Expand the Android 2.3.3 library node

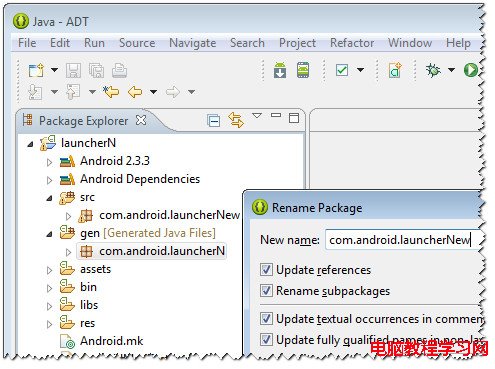tap(49, 162)
